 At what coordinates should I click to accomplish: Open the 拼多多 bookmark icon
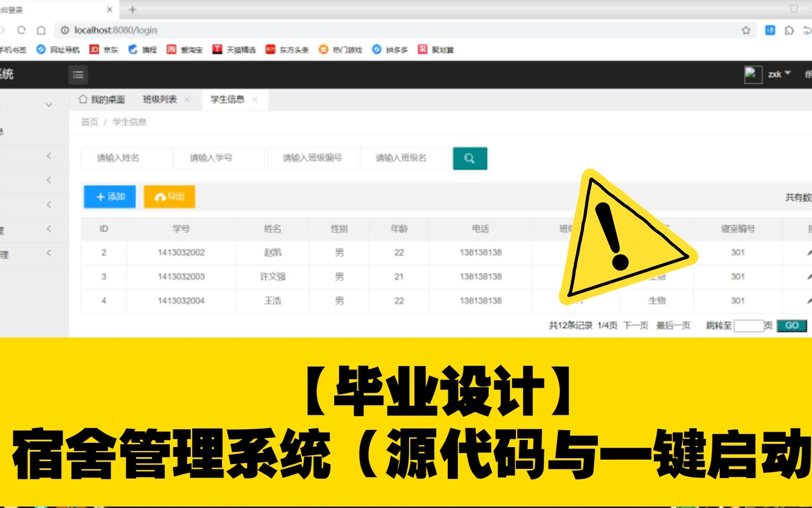coord(376,49)
